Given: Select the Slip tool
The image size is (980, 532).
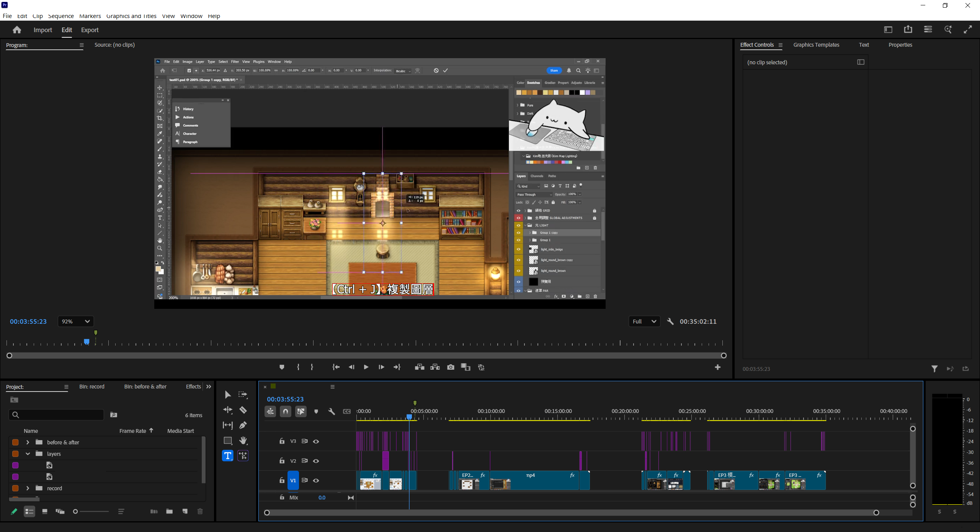Looking at the screenshot, I should [x=228, y=425].
